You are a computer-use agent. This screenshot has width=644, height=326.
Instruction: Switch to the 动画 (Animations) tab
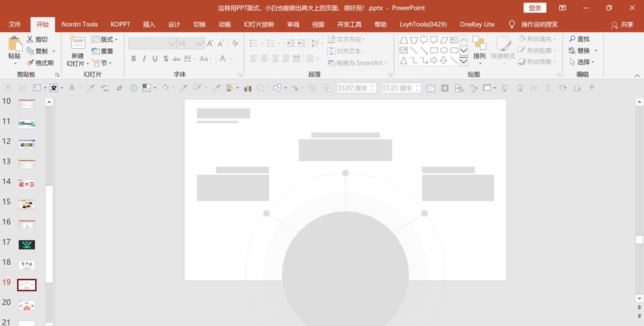[224, 24]
